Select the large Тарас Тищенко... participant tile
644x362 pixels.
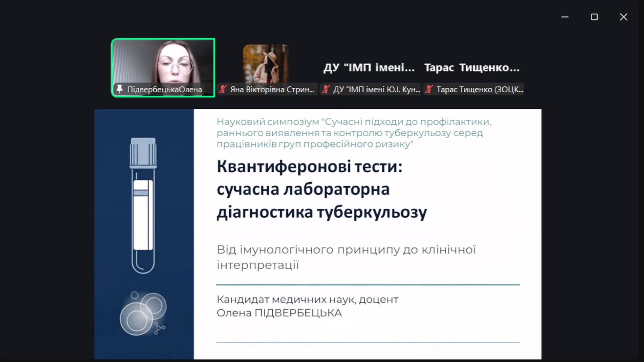coord(472,67)
